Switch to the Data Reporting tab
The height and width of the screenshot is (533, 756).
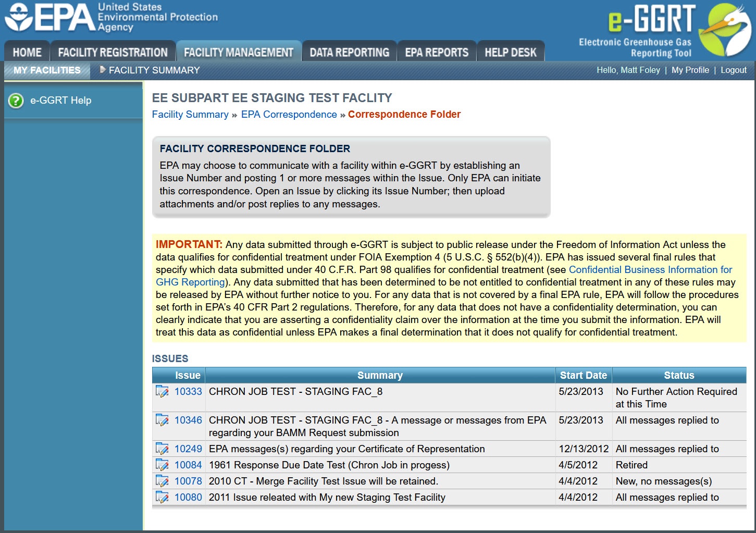tap(350, 52)
